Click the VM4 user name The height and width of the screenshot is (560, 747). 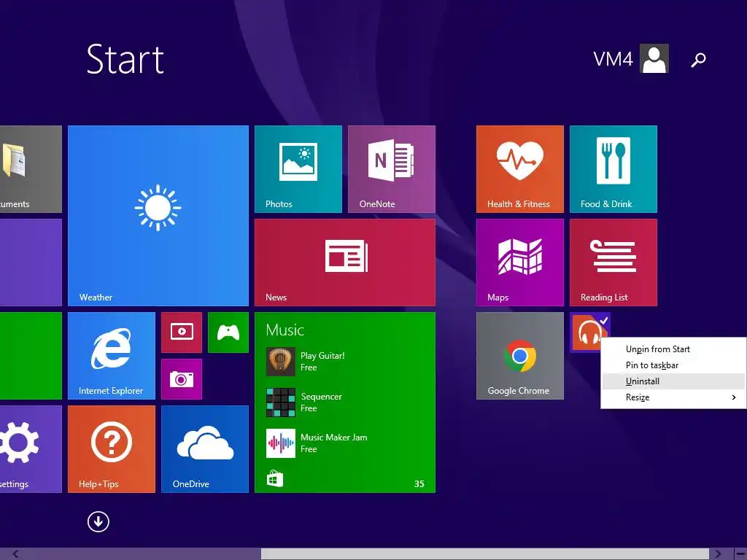(x=613, y=59)
